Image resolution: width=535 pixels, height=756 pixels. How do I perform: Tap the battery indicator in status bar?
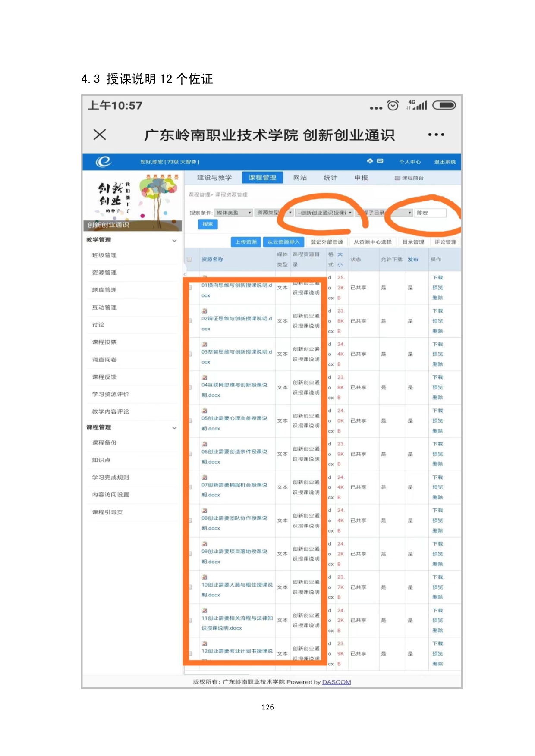click(x=444, y=105)
